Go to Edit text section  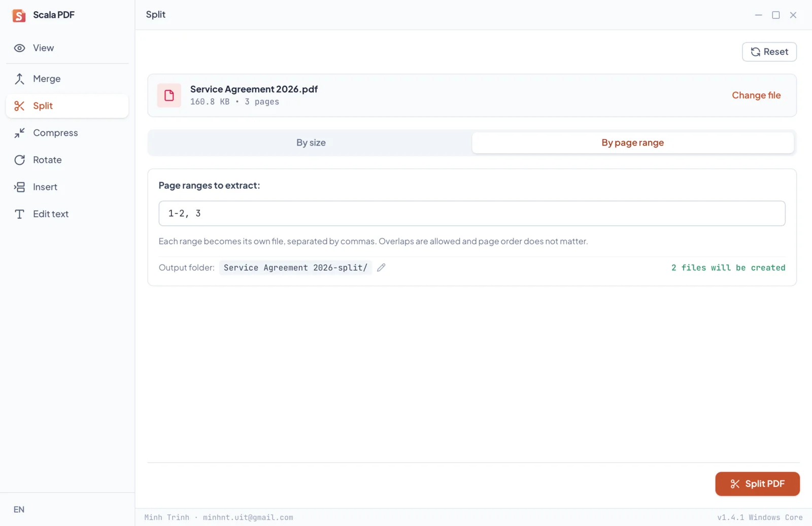67,214
